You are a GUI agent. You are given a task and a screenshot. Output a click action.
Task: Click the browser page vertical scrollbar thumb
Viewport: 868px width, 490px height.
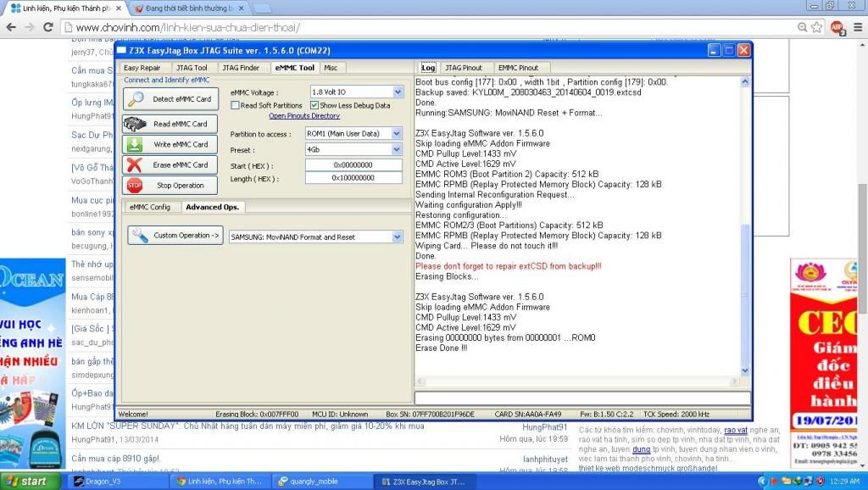tap(862, 249)
